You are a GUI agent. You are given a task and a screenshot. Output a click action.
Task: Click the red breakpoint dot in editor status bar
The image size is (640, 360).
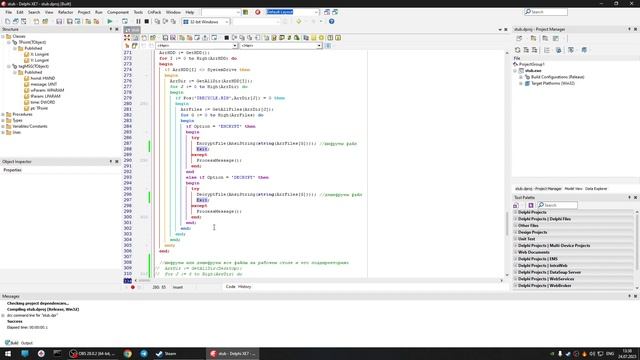tap(133, 287)
